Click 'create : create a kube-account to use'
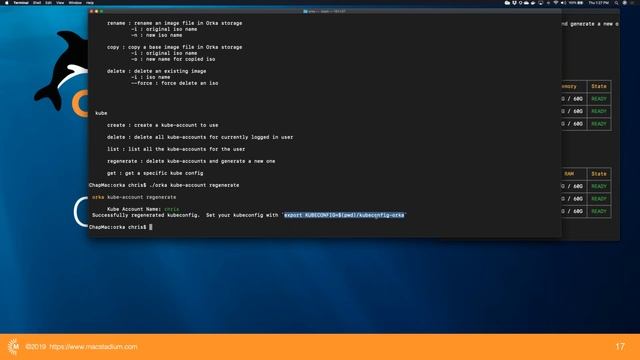The height and width of the screenshot is (360, 640). pos(162,125)
